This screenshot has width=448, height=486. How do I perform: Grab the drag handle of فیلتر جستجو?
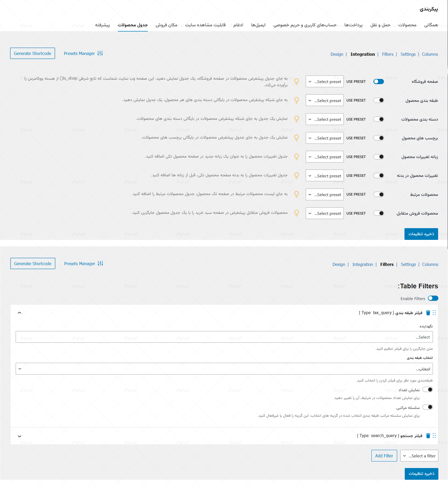coord(434,435)
